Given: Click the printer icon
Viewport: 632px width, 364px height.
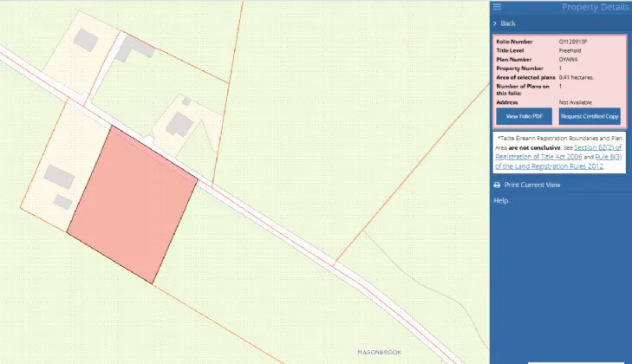Looking at the screenshot, I should coord(497,185).
